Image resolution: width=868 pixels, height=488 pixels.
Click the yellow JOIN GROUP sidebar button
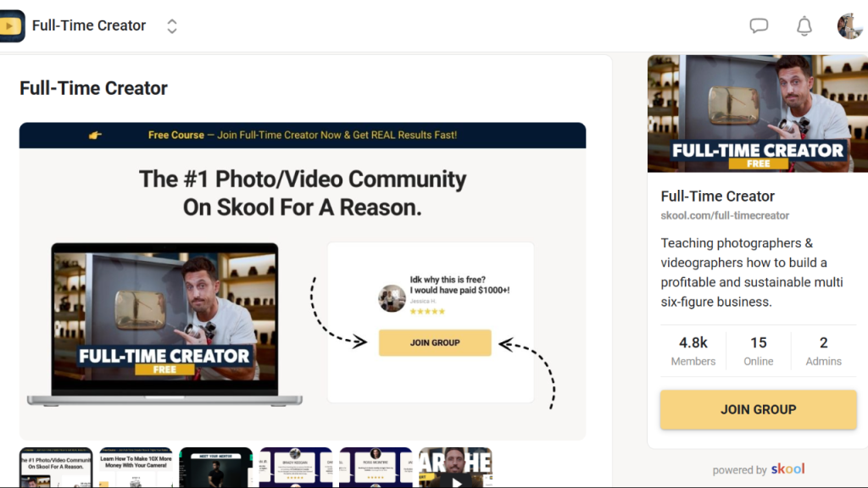[759, 409]
